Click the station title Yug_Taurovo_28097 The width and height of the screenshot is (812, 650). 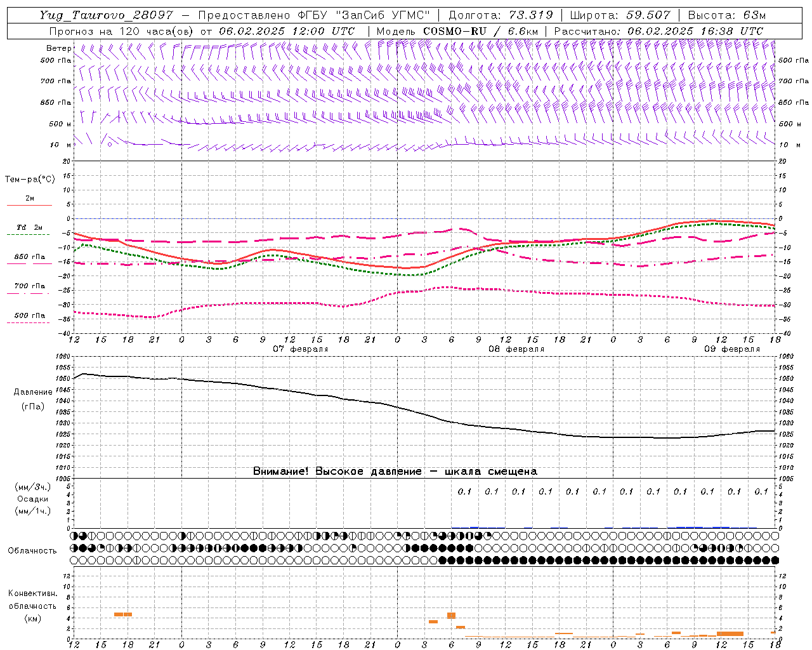(106, 15)
